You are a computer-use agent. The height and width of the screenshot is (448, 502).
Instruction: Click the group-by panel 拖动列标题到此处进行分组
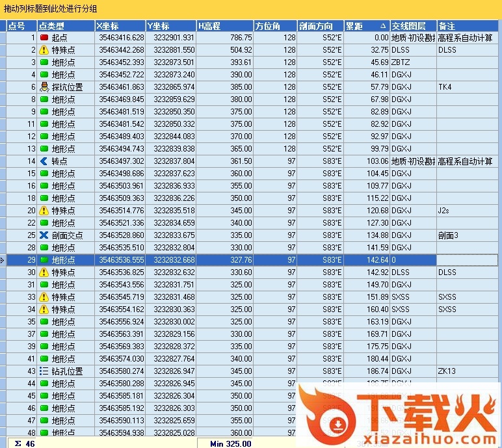tap(251, 9)
